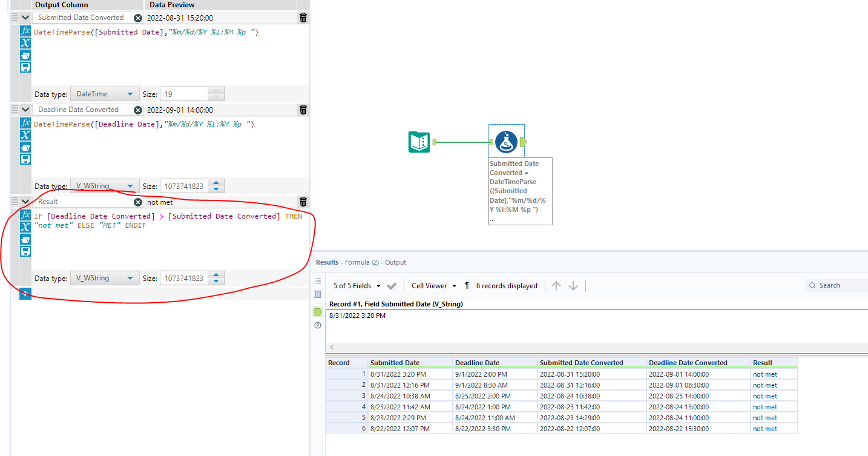Toggle whitespace characters with the paragraph mark
This screenshot has height=456, width=868.
[x=467, y=285]
